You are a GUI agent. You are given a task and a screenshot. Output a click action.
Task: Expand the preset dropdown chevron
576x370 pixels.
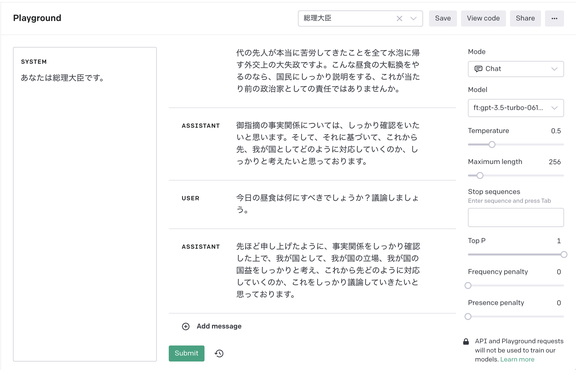click(x=413, y=18)
